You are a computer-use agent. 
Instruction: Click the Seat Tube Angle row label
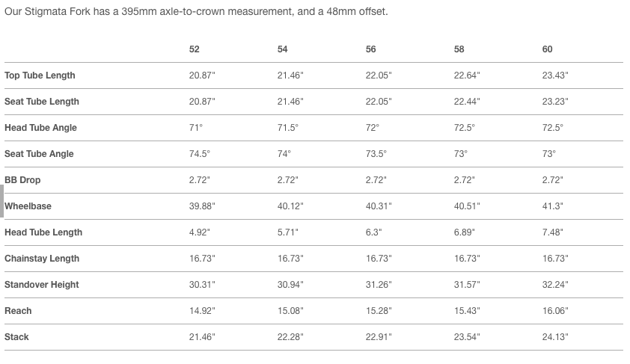tap(40, 154)
